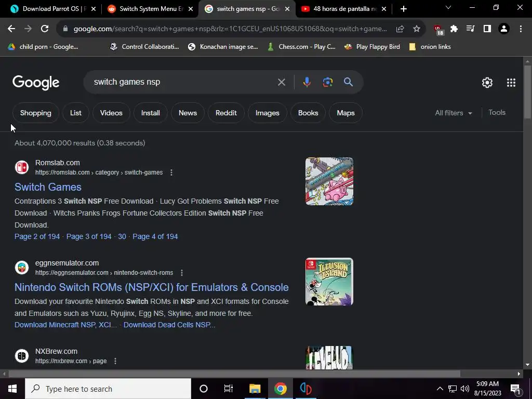
Task: Open the Konachan image search bookmark
Action: 223,47
